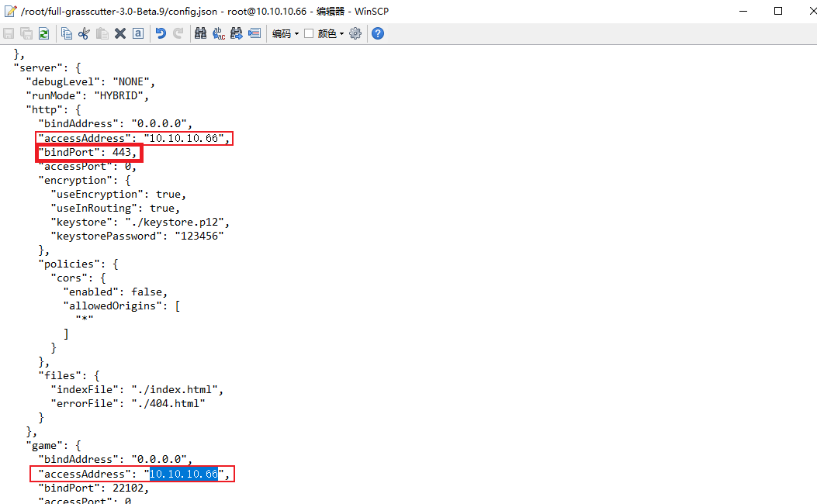Click the Cut scissors icon
Screen dimensions: 817x504
[x=85, y=33]
